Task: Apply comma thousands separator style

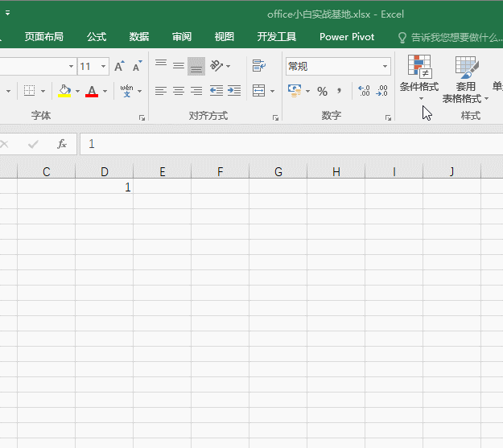Action: click(x=339, y=92)
